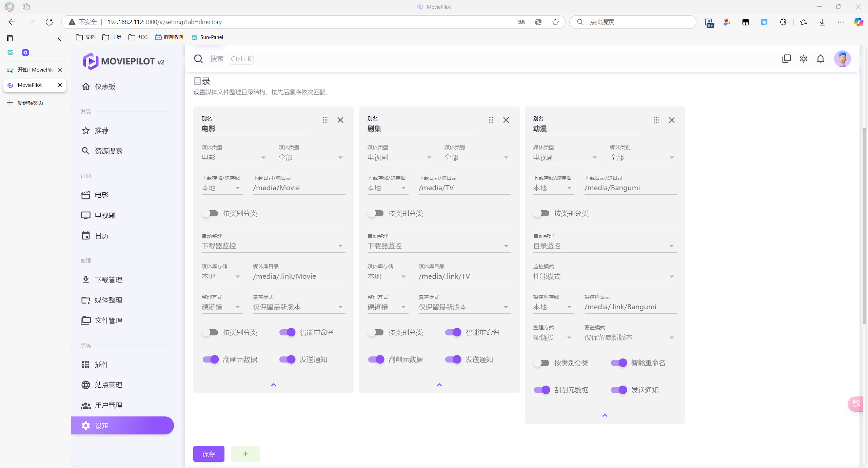
Task: Add a directory with green plus button
Action: pos(245,454)
